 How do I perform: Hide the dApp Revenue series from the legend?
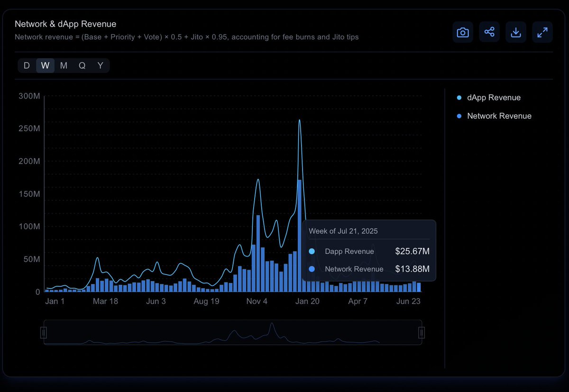494,97
